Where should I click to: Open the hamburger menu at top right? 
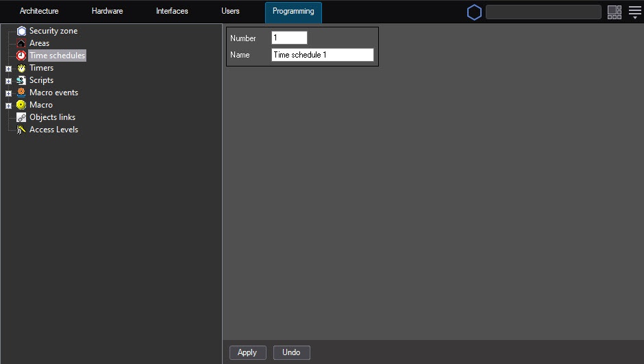pyautogui.click(x=635, y=12)
